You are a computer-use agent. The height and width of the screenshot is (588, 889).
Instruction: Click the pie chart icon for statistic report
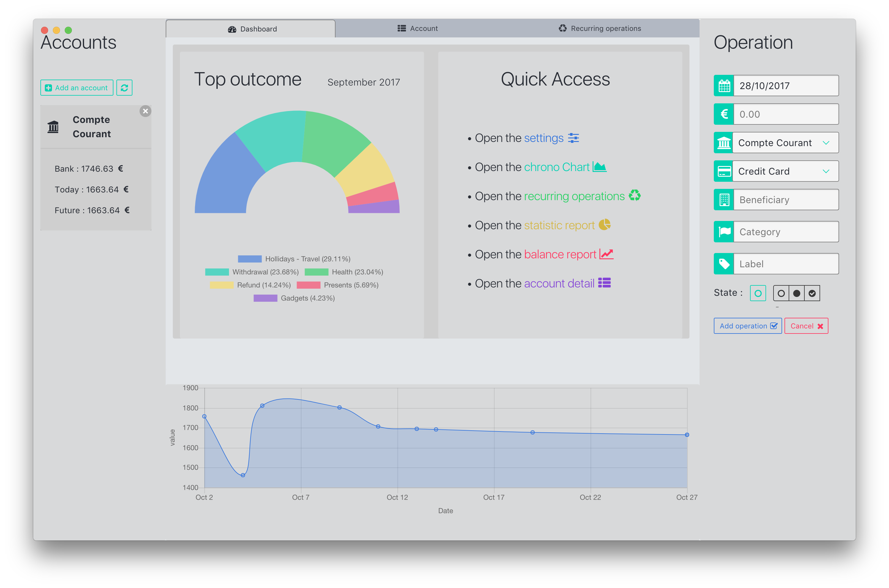coord(605,225)
